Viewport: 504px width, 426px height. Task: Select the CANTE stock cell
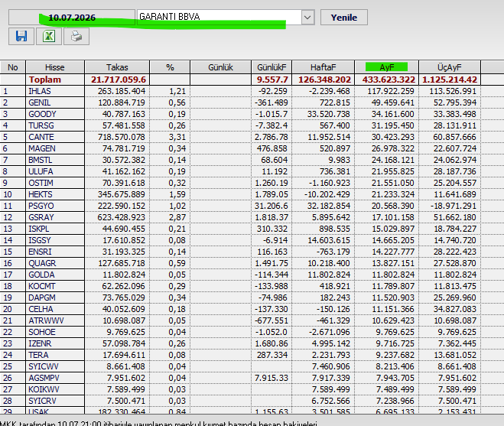[55, 137]
